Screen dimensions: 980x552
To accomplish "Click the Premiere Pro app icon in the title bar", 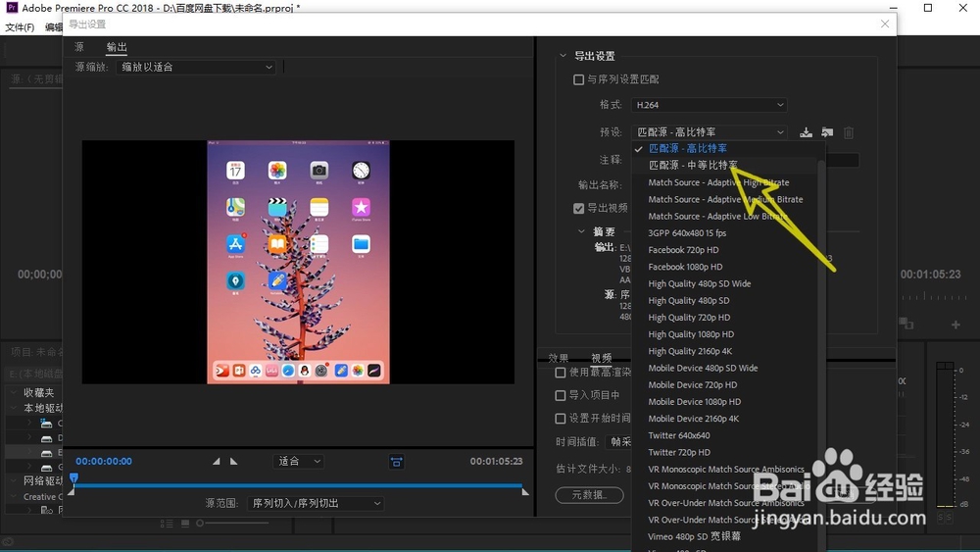I will (11, 8).
